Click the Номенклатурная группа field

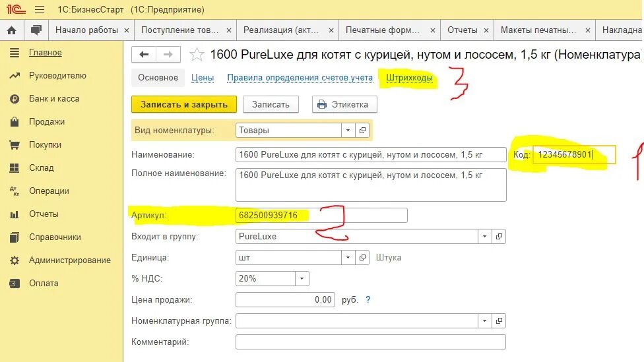click(x=356, y=320)
